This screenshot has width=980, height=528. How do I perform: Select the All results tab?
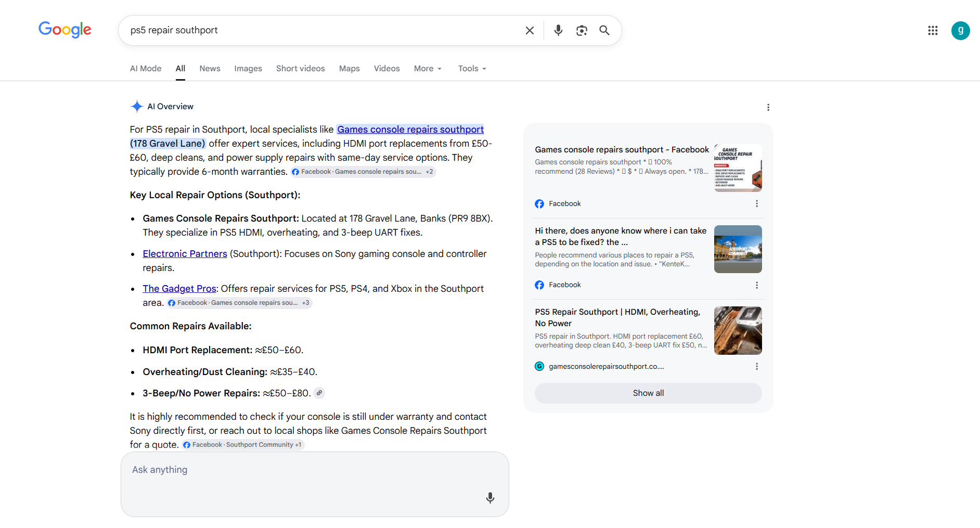pos(180,69)
